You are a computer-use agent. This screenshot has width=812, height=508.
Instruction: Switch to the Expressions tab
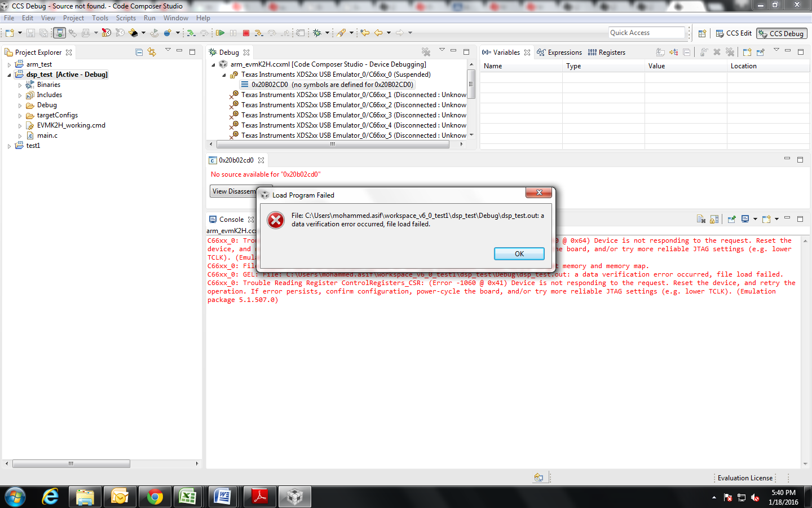coord(559,52)
